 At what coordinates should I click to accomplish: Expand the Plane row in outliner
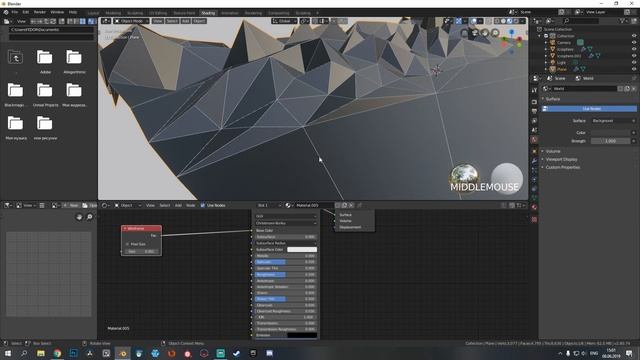[546, 69]
